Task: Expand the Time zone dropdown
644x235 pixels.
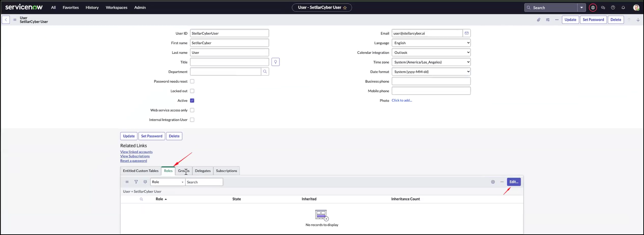Action: pos(431,62)
